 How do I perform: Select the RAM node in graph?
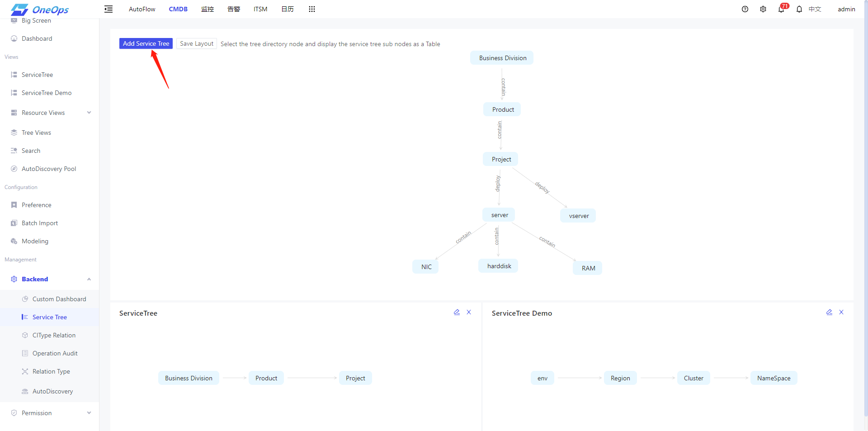click(588, 268)
